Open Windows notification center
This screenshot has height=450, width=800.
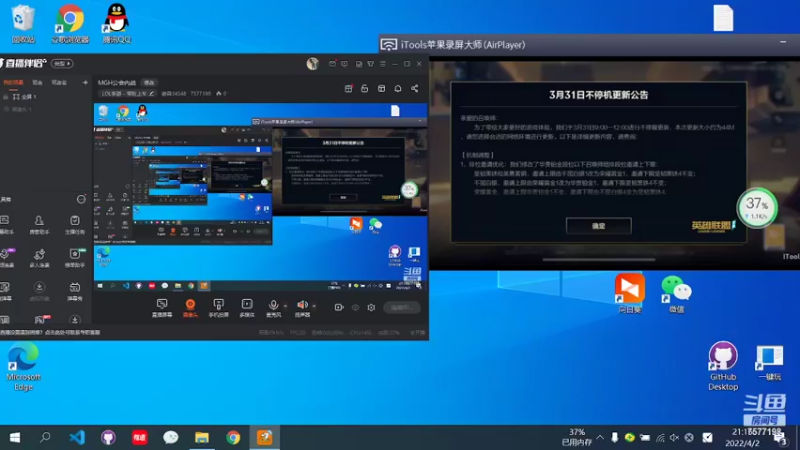pos(781,438)
